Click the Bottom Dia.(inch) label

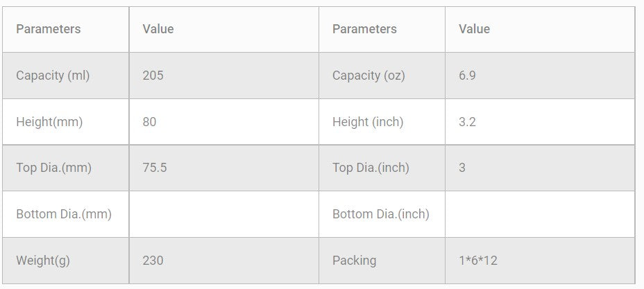(x=380, y=214)
